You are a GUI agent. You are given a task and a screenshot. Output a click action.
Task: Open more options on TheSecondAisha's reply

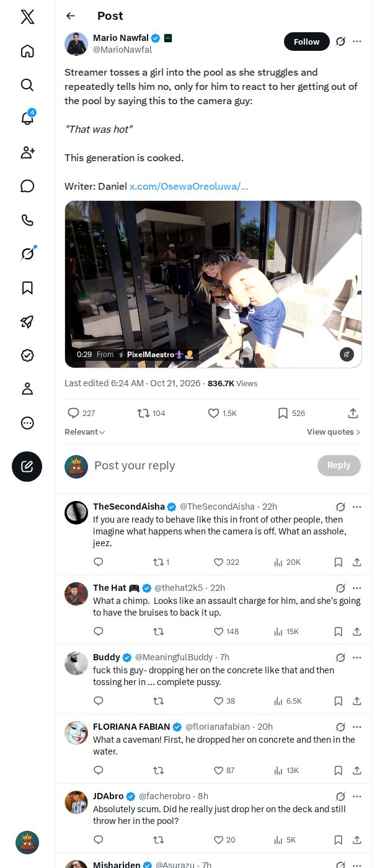(x=356, y=507)
